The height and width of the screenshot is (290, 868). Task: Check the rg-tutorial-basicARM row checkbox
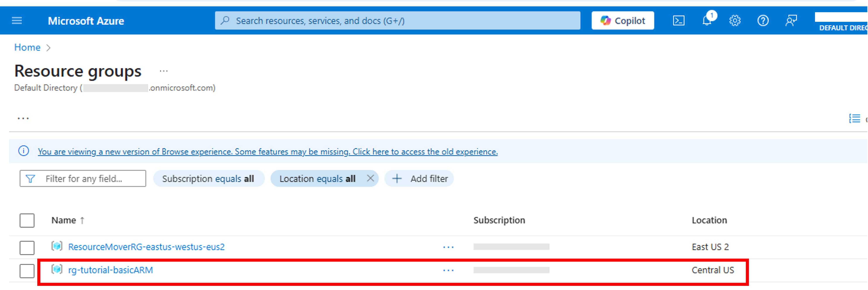pyautogui.click(x=27, y=271)
